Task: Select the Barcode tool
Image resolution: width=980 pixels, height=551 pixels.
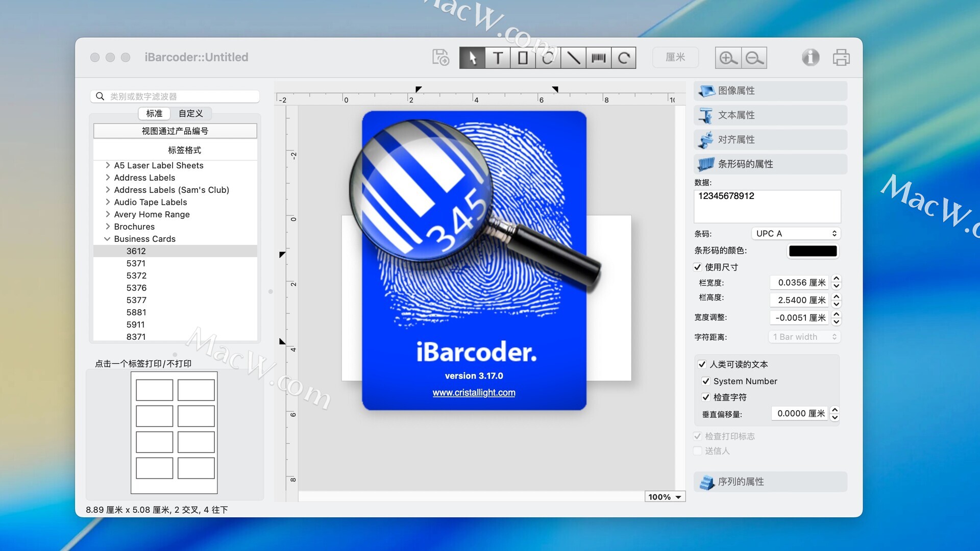Action: click(x=598, y=58)
